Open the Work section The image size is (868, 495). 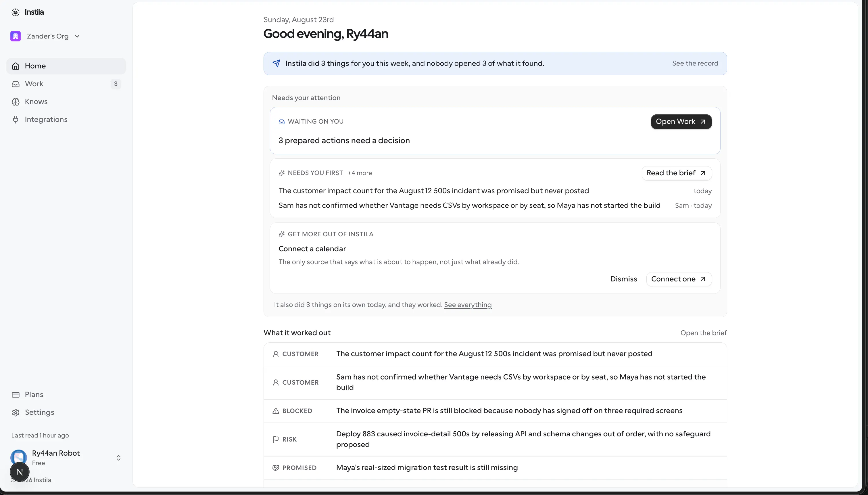[66, 84]
